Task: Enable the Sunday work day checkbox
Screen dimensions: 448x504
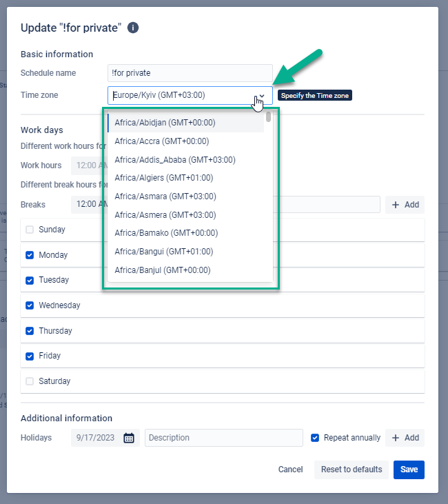Action: pyautogui.click(x=30, y=230)
